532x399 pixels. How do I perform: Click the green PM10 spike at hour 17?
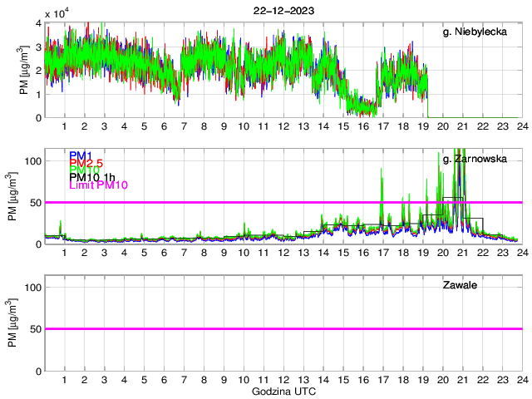(382, 172)
